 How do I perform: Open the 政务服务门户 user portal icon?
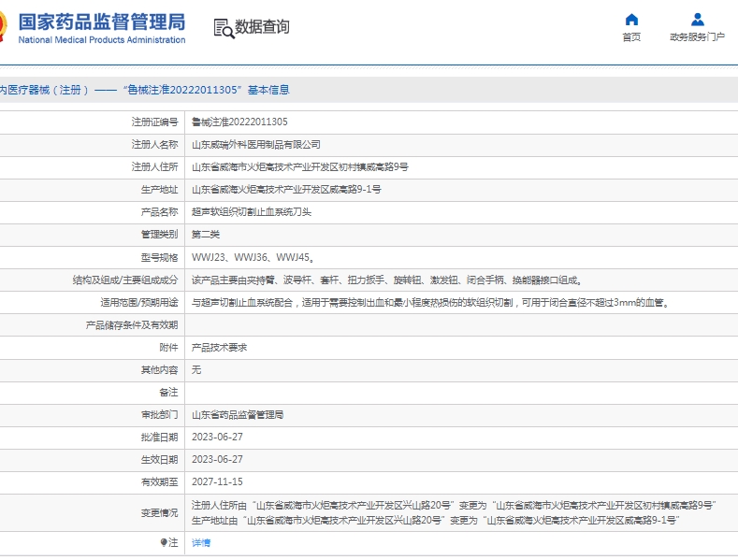click(x=698, y=20)
